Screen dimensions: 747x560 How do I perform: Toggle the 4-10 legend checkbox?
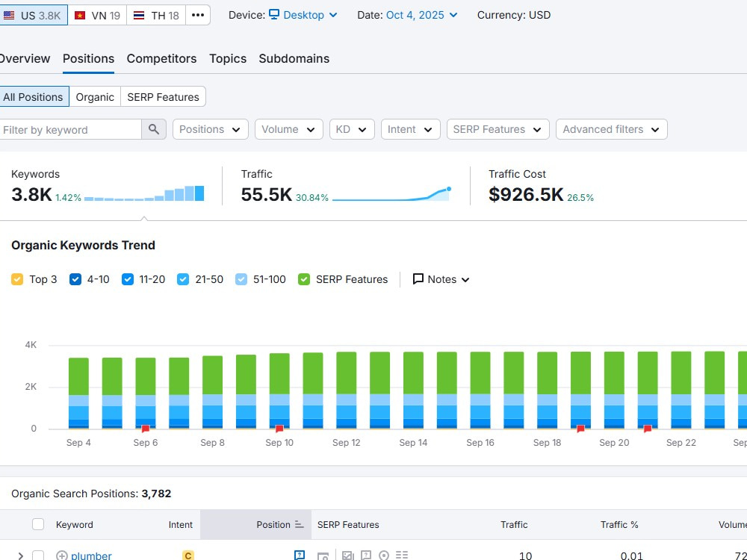tap(75, 279)
